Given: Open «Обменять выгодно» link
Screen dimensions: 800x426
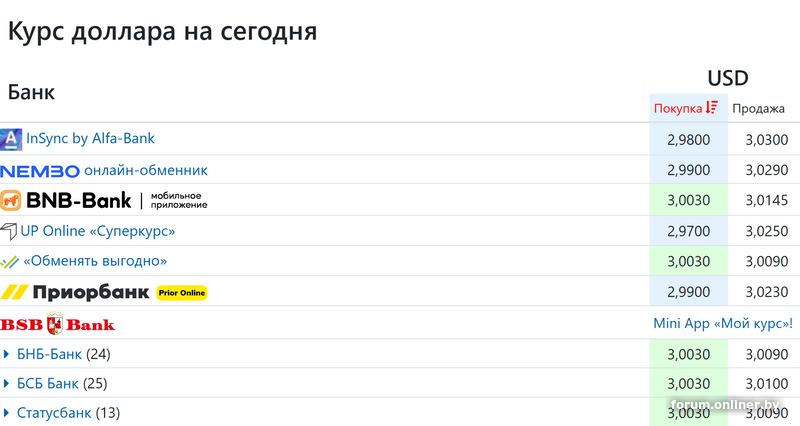Looking at the screenshot, I should click(x=95, y=262).
